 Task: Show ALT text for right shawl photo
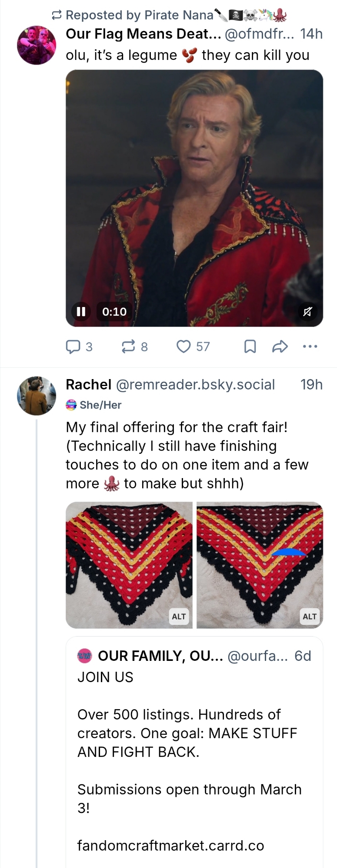coord(310,616)
